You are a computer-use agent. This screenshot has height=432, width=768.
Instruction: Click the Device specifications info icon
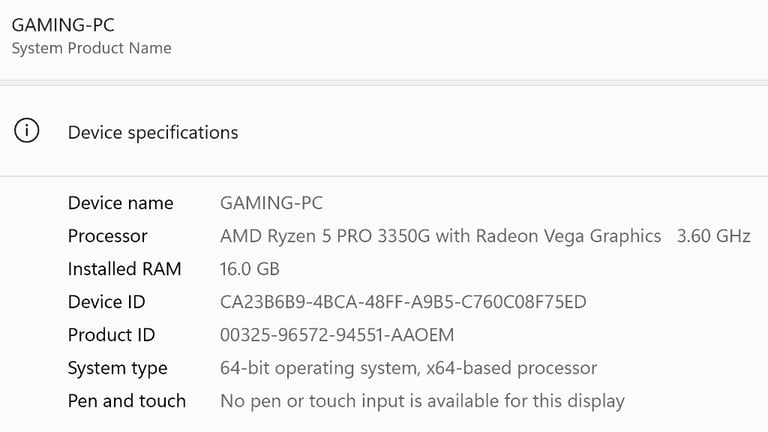(x=26, y=131)
